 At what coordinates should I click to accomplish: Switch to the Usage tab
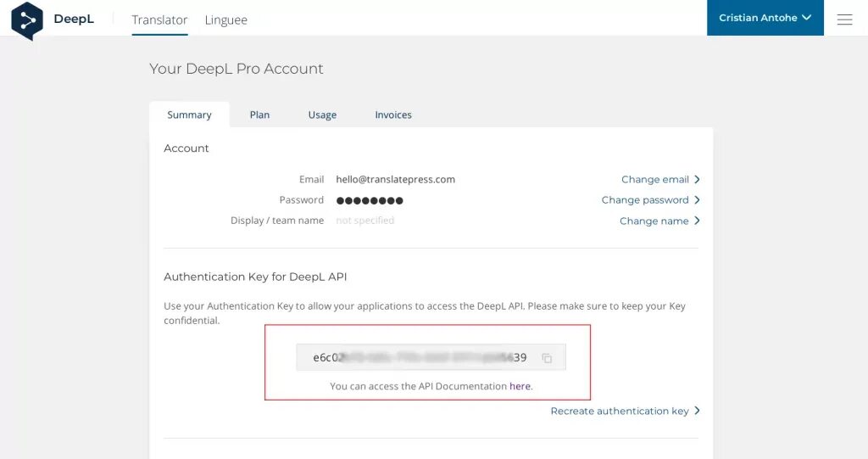pos(322,115)
